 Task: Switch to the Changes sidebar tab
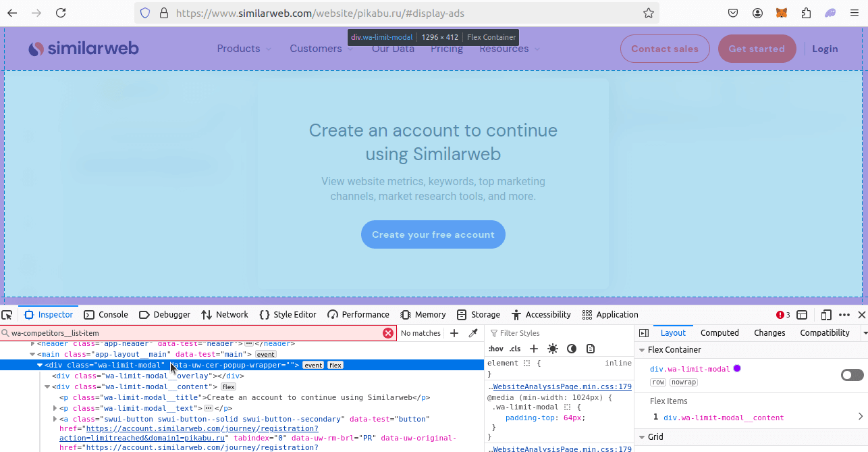pos(769,333)
